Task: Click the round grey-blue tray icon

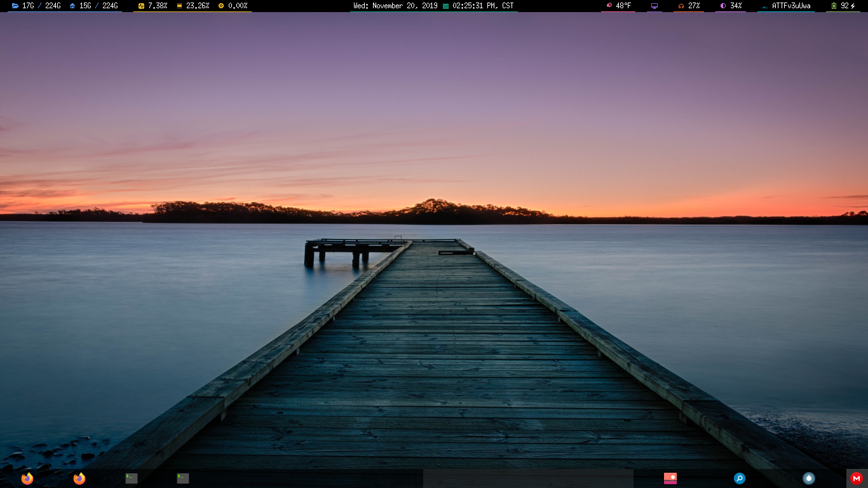Action: pyautogui.click(x=809, y=478)
